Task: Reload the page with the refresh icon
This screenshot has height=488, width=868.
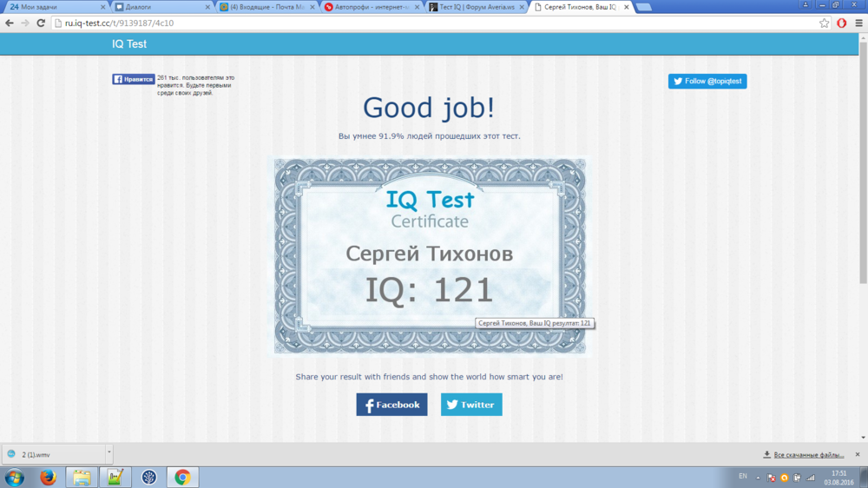Action: (x=40, y=23)
